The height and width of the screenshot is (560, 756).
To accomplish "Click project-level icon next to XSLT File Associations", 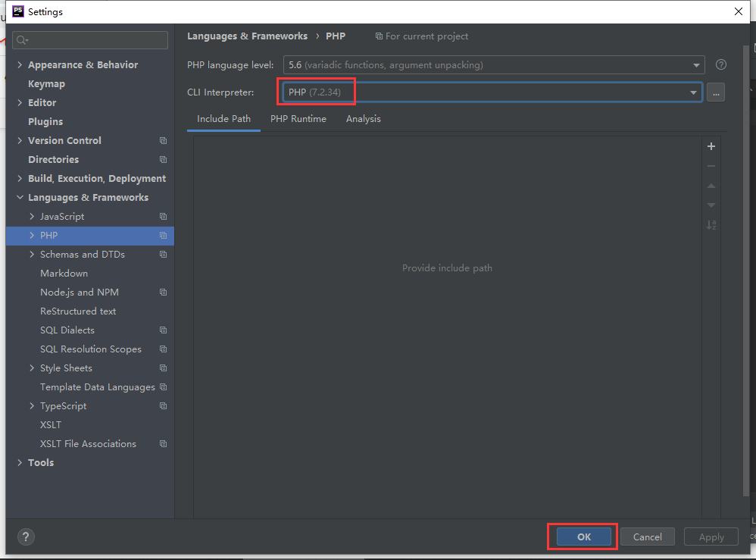I will point(164,444).
